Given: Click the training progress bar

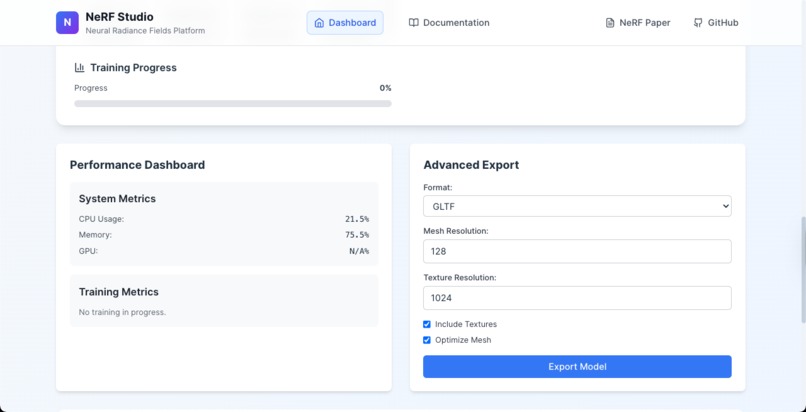Looking at the screenshot, I should (x=233, y=104).
